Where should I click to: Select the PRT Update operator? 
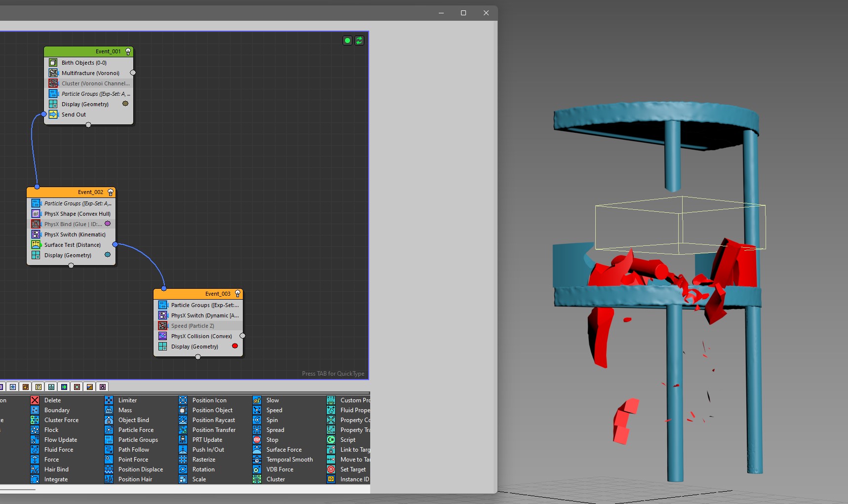[x=207, y=440]
